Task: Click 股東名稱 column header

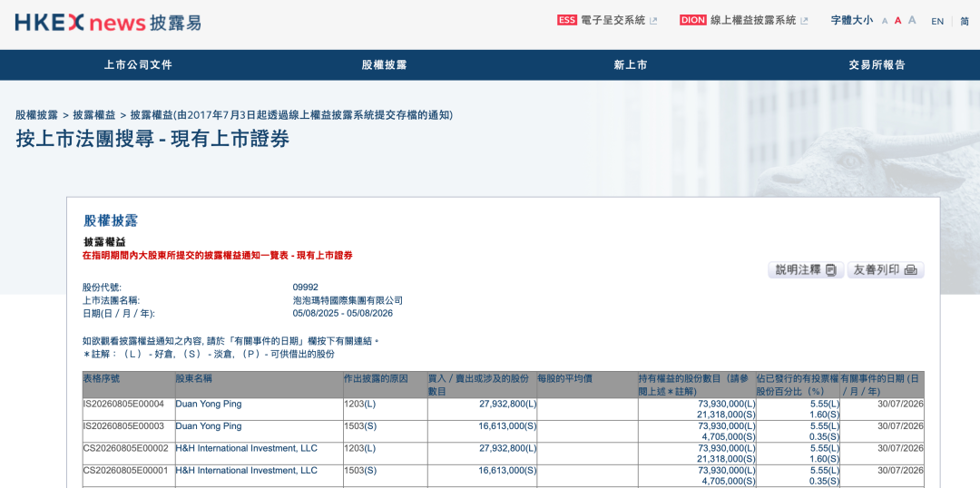Action: (259, 385)
